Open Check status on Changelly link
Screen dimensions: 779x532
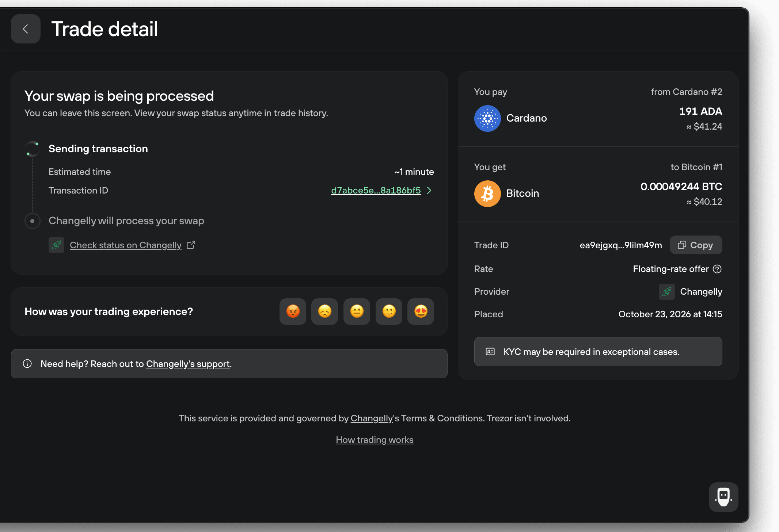pyautogui.click(x=126, y=245)
